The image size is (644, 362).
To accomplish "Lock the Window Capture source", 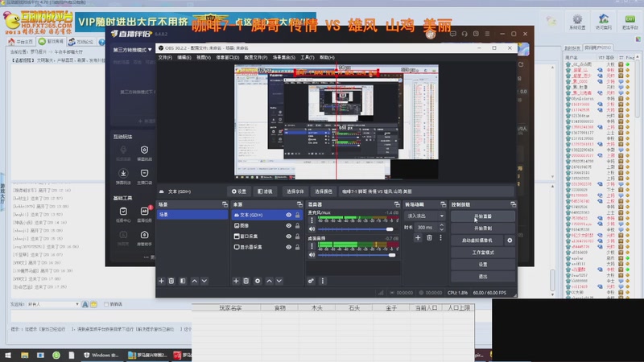I will click(297, 237).
